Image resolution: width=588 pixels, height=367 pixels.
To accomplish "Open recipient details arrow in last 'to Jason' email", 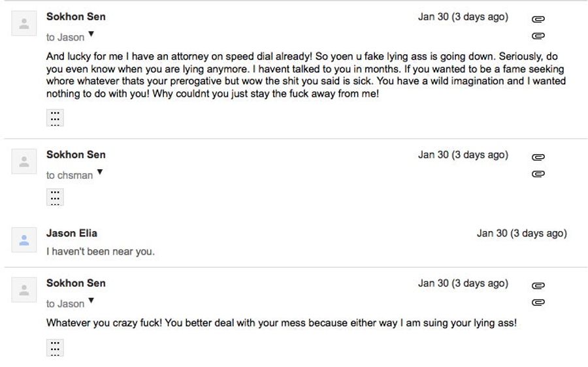I will pos(91,301).
